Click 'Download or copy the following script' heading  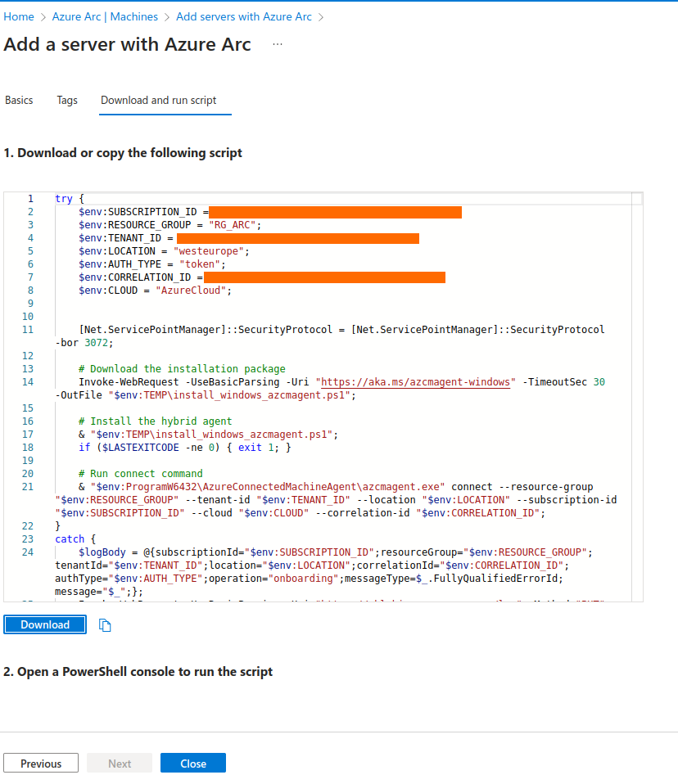click(123, 152)
